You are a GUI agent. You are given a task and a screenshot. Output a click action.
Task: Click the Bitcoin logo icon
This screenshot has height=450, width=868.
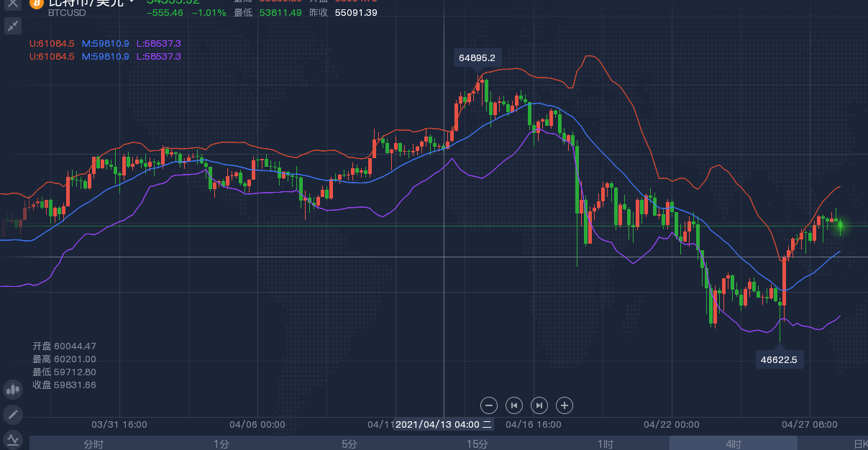tap(36, 4)
